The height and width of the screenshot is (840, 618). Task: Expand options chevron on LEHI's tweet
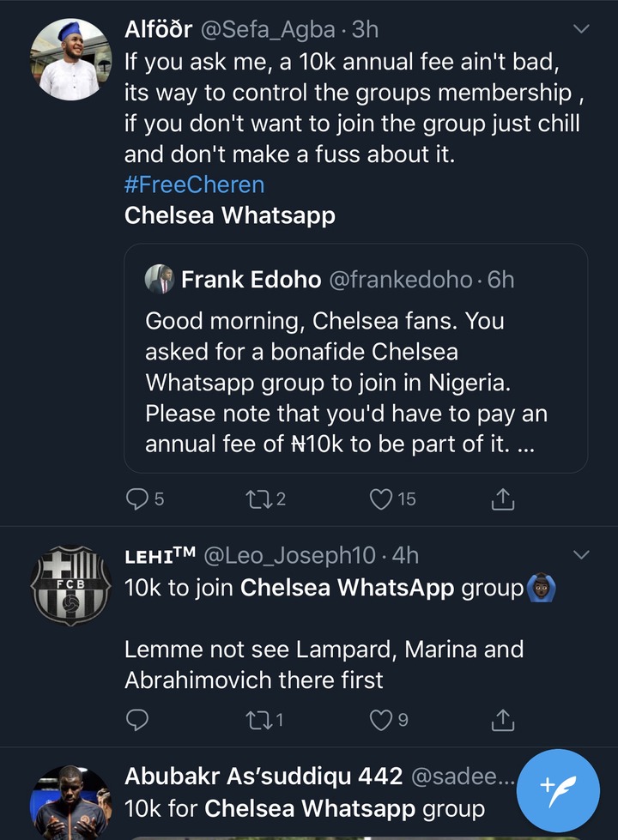pyautogui.click(x=581, y=555)
